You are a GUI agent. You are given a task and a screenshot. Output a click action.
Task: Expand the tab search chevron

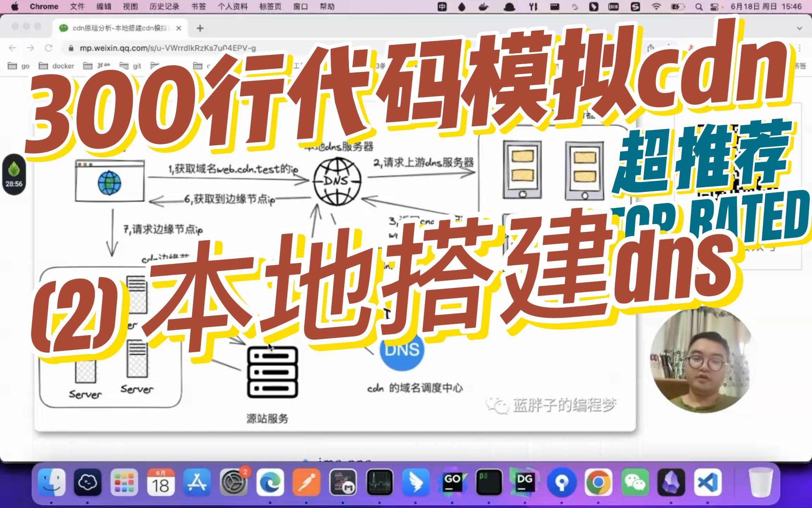pos(799,28)
